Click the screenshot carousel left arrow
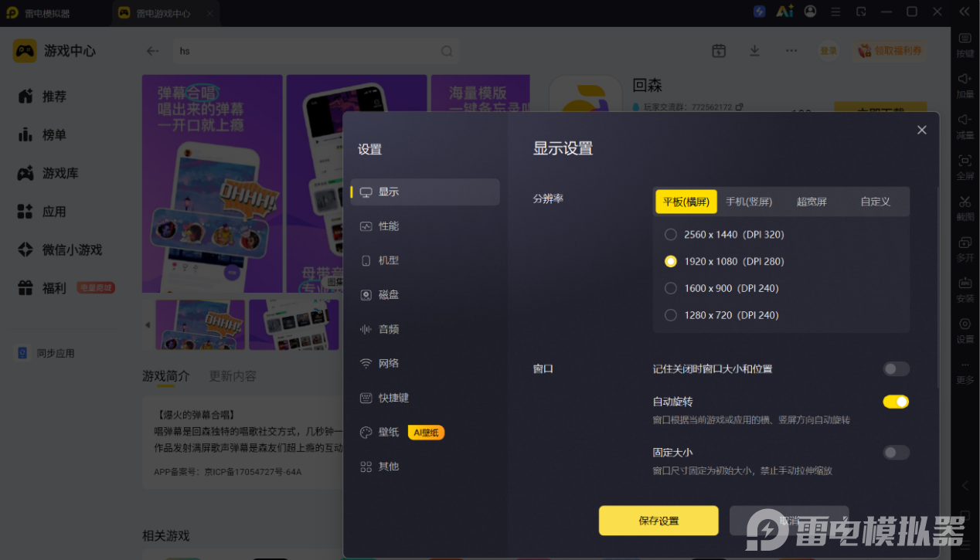This screenshot has height=560, width=980. [x=148, y=325]
